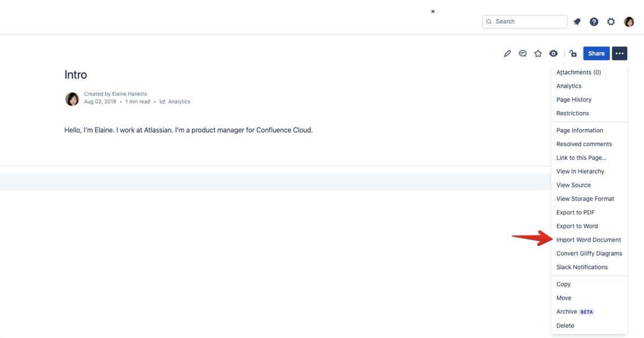This screenshot has height=338, width=644.
Task: Select View in Hierarchy option
Action: pos(580,171)
